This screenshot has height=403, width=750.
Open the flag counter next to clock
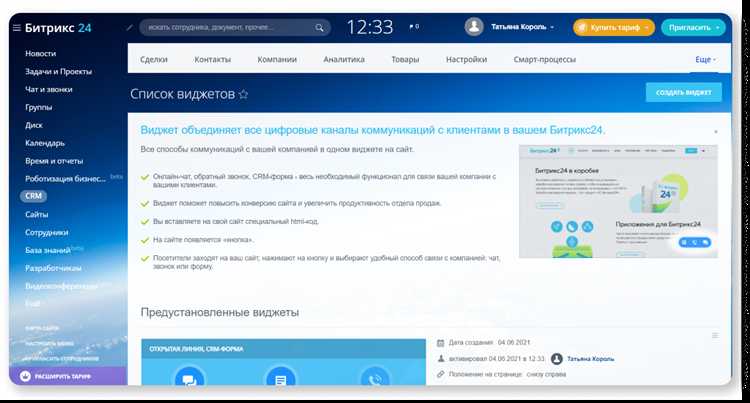click(414, 27)
